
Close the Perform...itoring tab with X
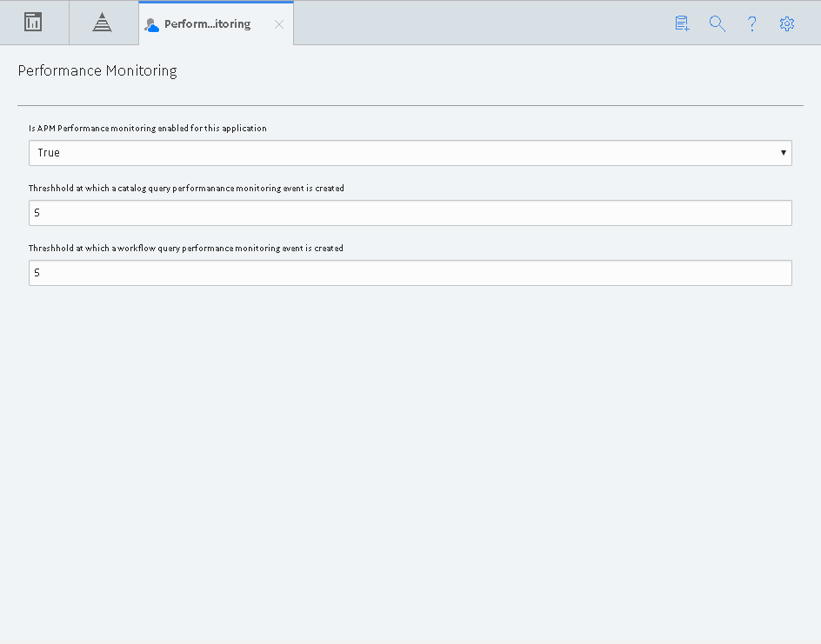[279, 24]
